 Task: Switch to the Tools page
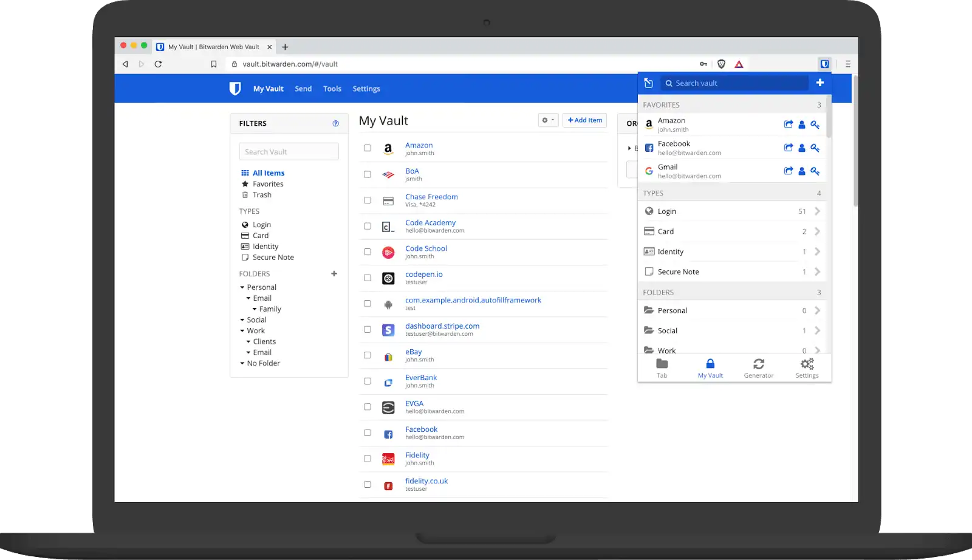[x=332, y=89]
